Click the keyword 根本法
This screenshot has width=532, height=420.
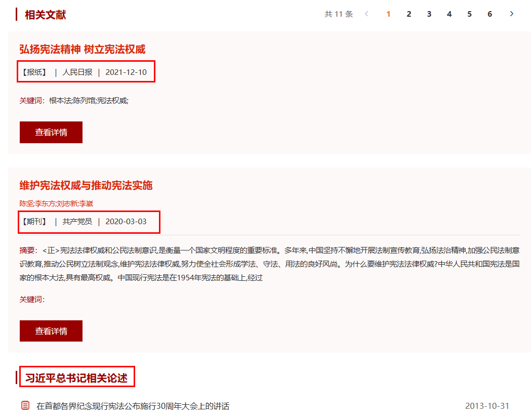pyautogui.click(x=60, y=101)
